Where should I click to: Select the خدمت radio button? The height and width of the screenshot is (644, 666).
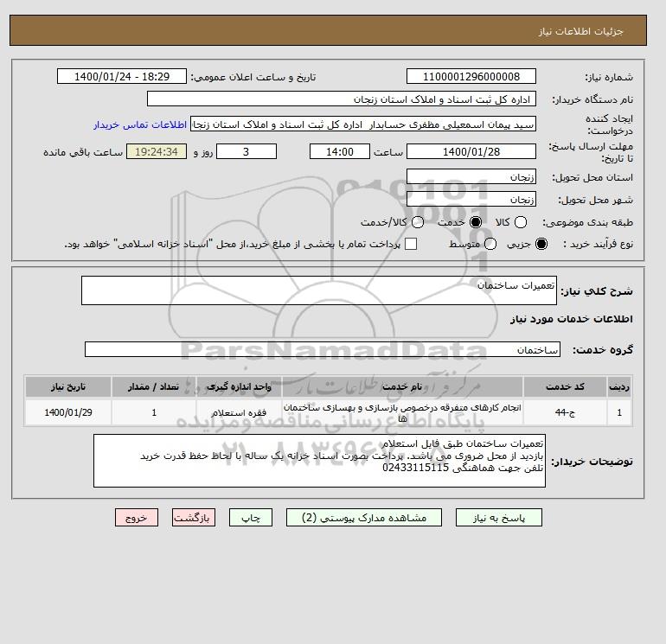(x=476, y=222)
